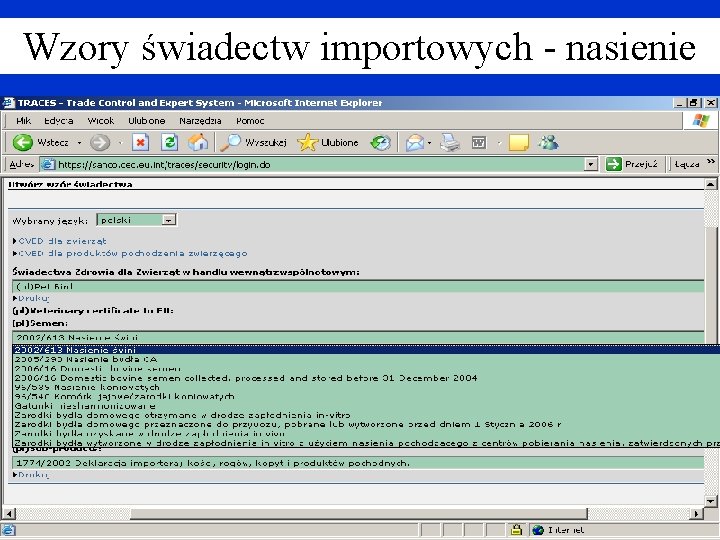
Task: Open the Pet Bird certificate select box
Action: [x=358, y=287]
